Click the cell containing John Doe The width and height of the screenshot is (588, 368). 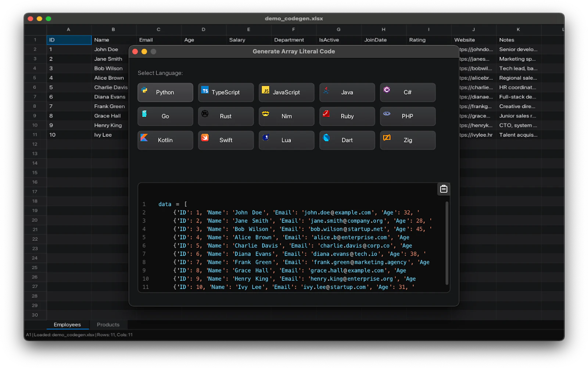pos(110,49)
